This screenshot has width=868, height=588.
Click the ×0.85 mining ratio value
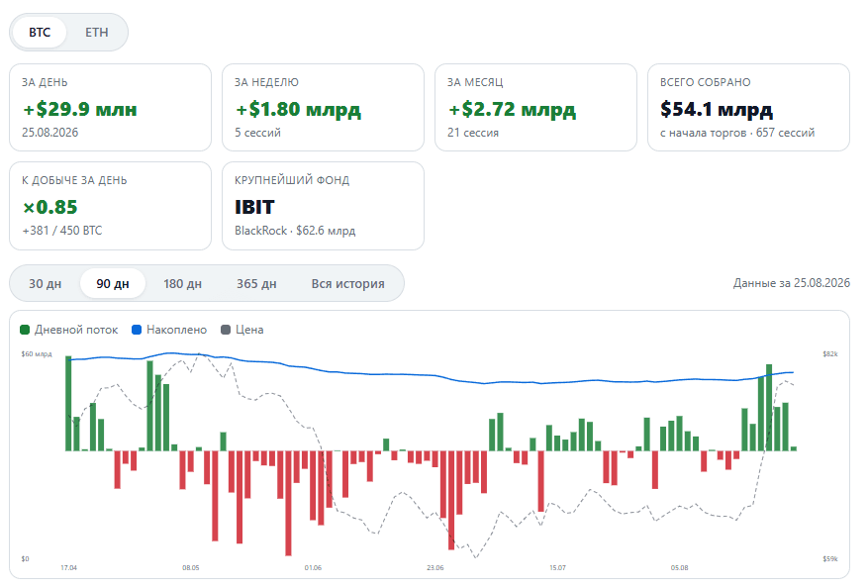[49, 207]
